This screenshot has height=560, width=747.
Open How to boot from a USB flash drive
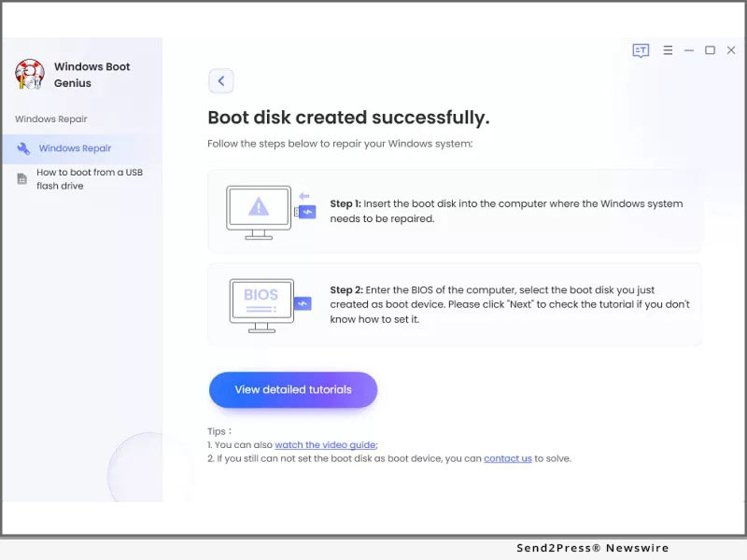click(90, 179)
